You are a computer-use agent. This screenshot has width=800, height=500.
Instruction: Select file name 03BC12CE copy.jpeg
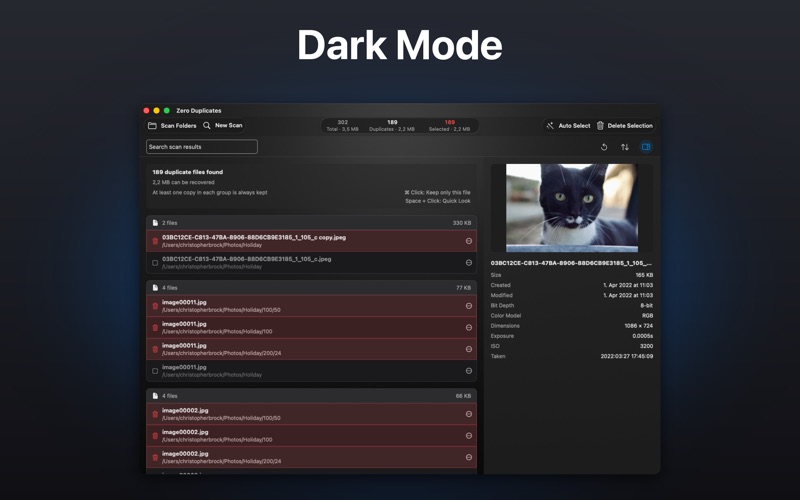254,237
